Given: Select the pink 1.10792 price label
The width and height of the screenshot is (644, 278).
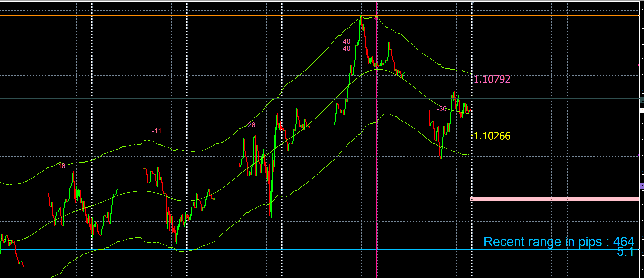Looking at the screenshot, I should pos(492,79).
